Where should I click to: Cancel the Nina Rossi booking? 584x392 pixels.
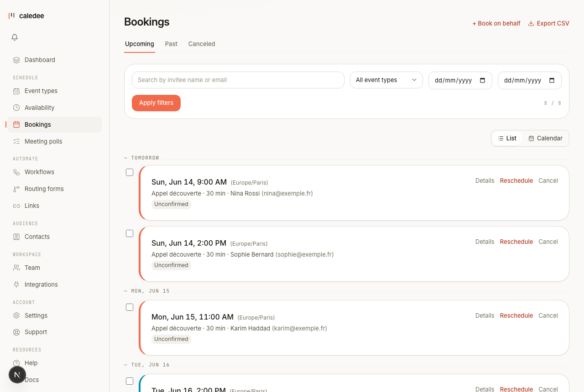[x=548, y=181]
